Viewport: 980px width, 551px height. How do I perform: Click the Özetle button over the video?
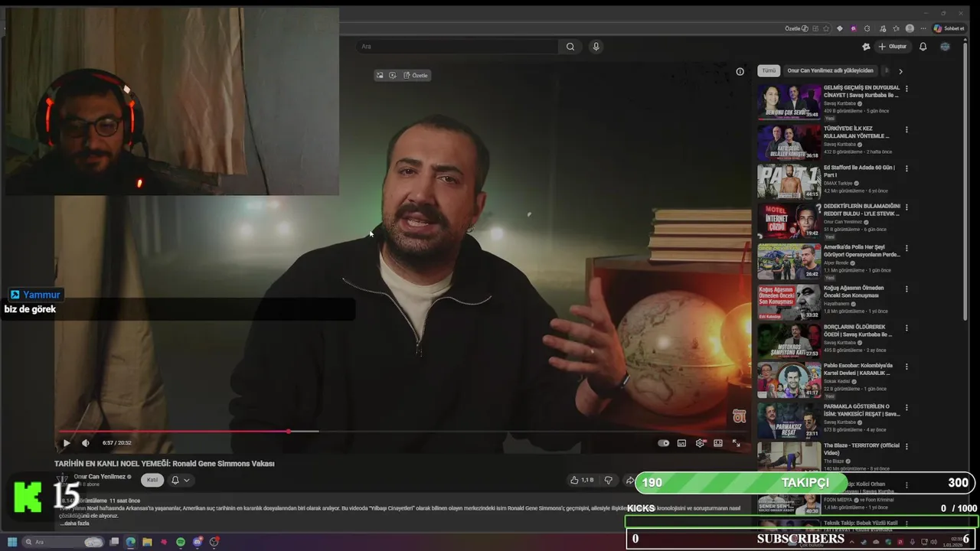pyautogui.click(x=416, y=76)
